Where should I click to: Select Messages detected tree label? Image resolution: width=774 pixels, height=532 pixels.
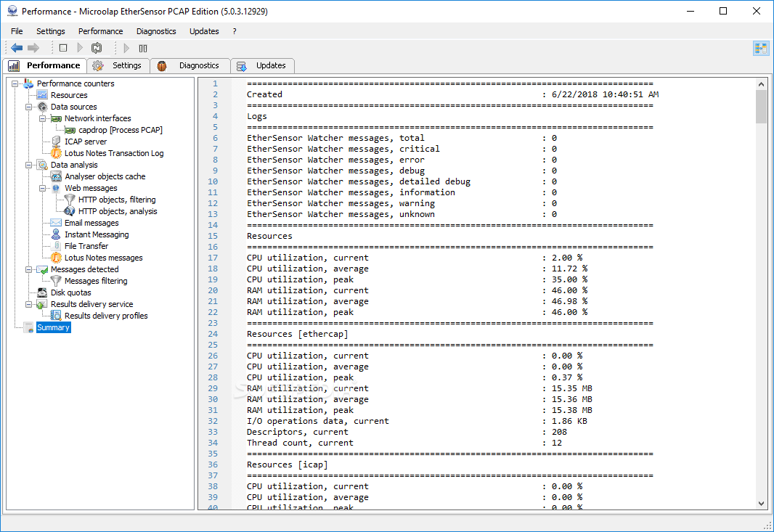[84, 269]
